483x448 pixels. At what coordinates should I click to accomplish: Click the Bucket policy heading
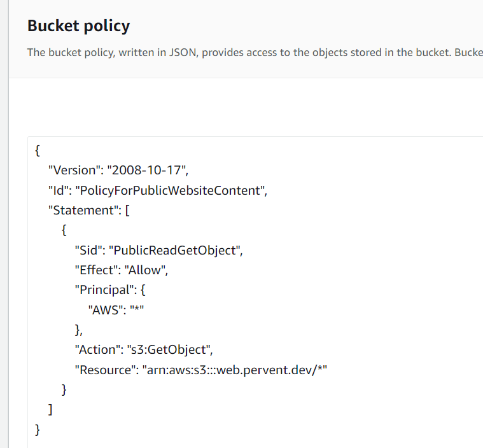click(78, 26)
